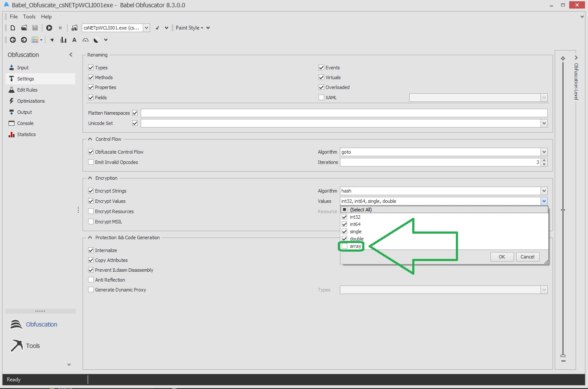Click the Iterations value field
588x389 pixels.
click(440, 162)
